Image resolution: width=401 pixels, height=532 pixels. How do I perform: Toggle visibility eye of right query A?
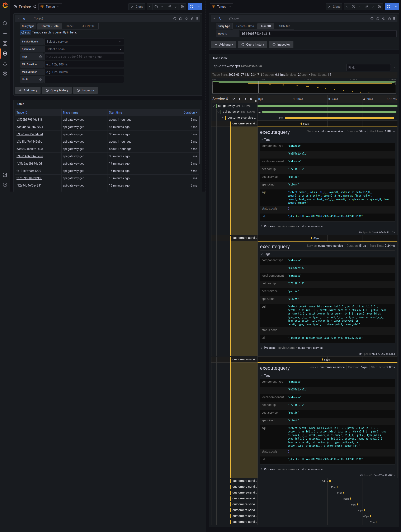[x=383, y=19]
